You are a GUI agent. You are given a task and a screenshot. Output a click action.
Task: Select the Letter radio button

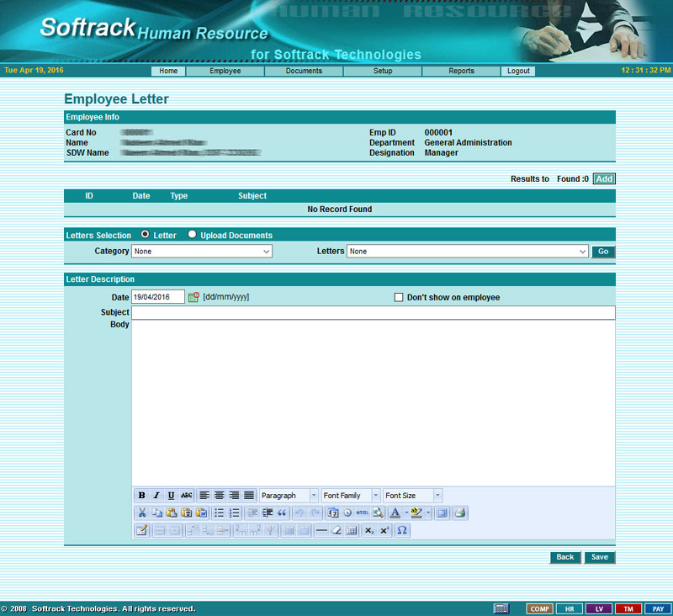[x=146, y=235]
